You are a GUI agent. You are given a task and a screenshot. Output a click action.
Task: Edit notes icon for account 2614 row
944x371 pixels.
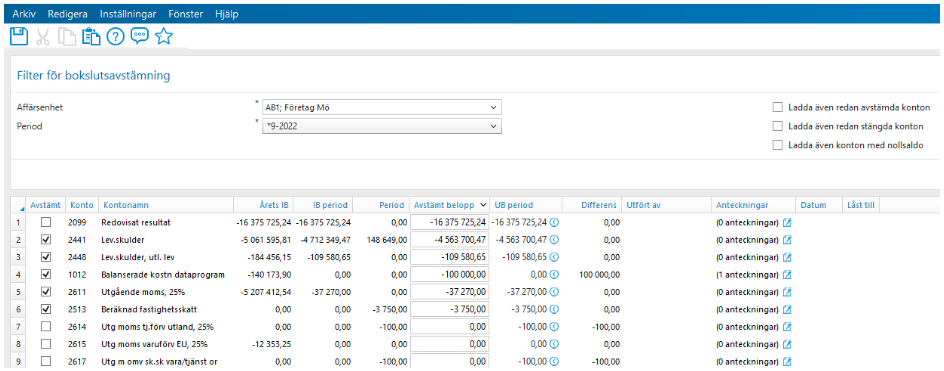click(786, 327)
